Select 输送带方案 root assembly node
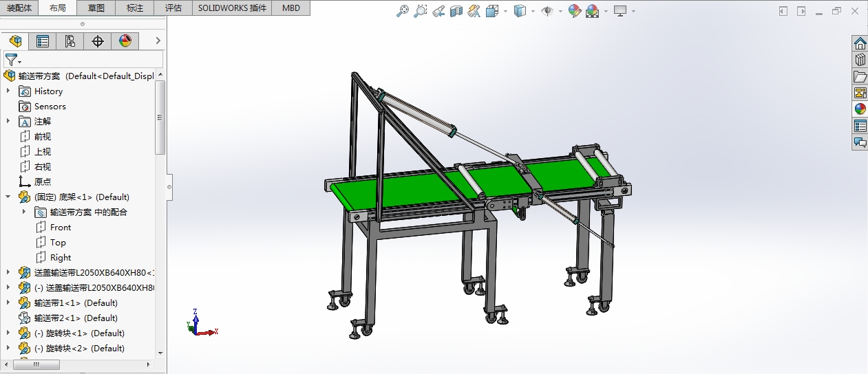 pyautogui.click(x=78, y=76)
